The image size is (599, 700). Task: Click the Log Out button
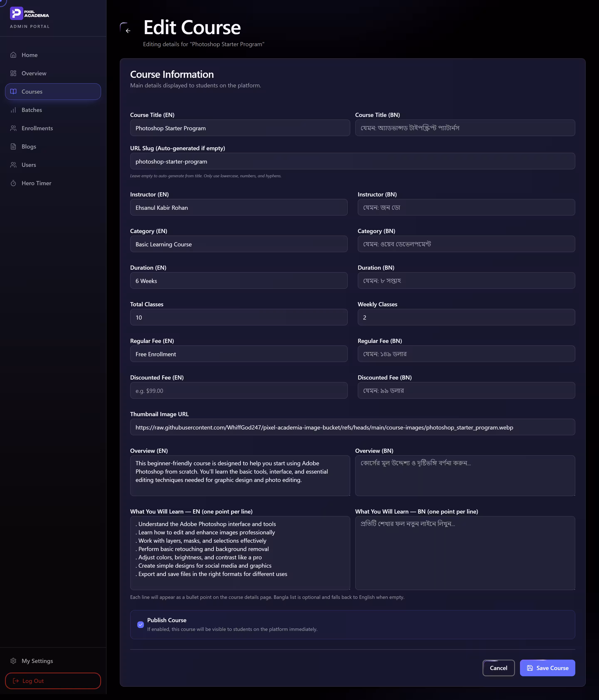coord(53,681)
